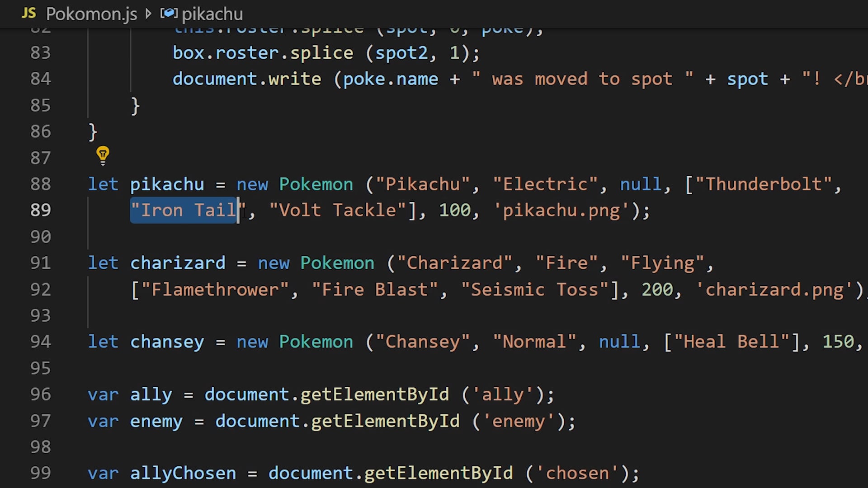The width and height of the screenshot is (868, 488).
Task: Open the quick fix lightbulb on line 87
Action: [103, 155]
